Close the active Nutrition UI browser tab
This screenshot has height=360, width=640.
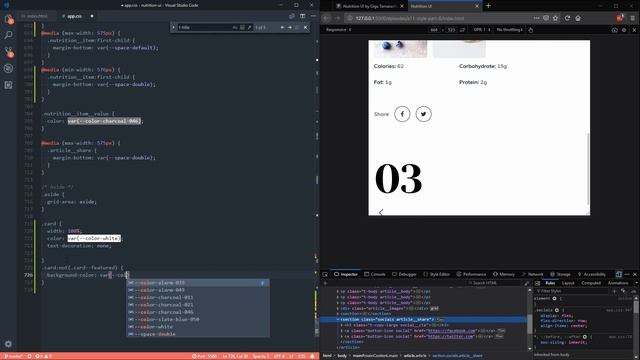[477, 6]
